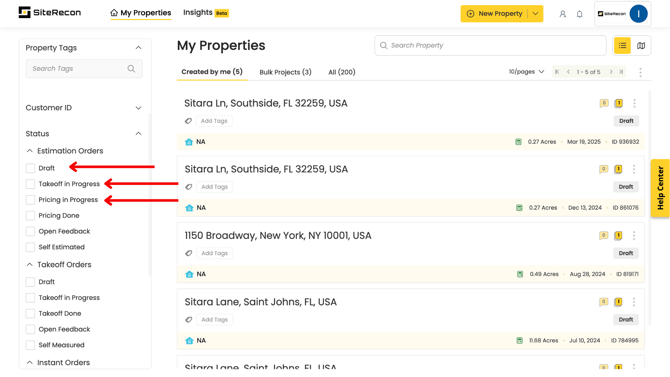Open 10/pages page size dropdown
This screenshot has height=377, width=670.
click(526, 72)
